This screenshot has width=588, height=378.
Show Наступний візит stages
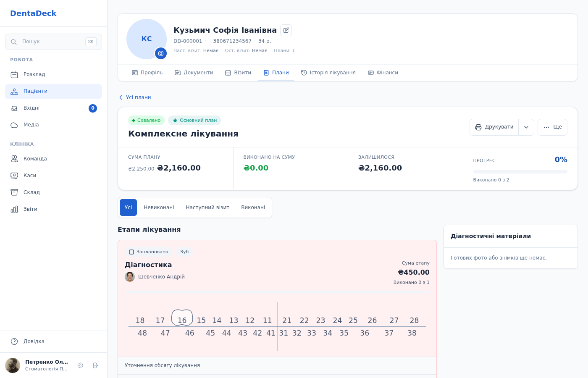click(x=207, y=207)
